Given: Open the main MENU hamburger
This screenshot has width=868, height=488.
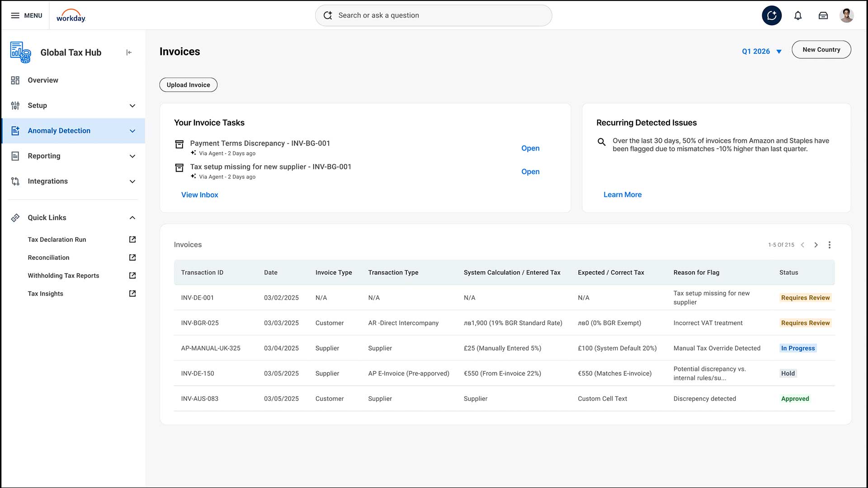Looking at the screenshot, I should coord(26,15).
